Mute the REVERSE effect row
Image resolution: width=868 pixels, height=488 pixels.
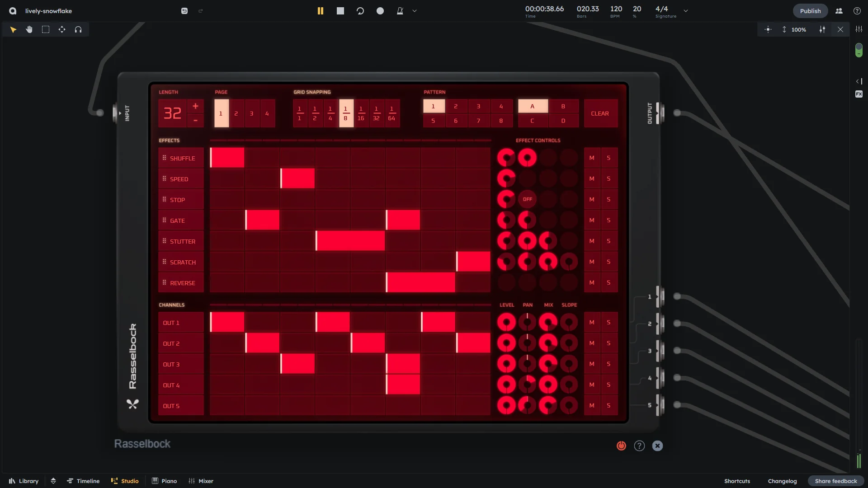[x=592, y=282]
